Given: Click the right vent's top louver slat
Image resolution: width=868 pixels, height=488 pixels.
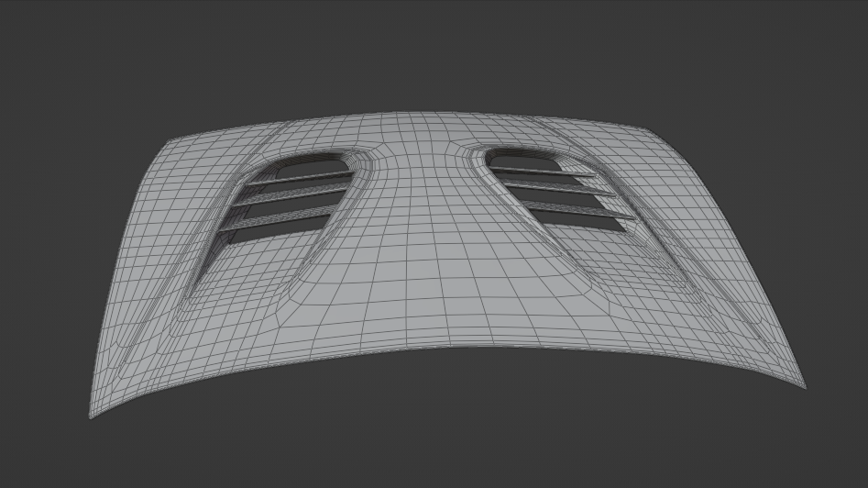Looking at the screenshot, I should [542, 172].
